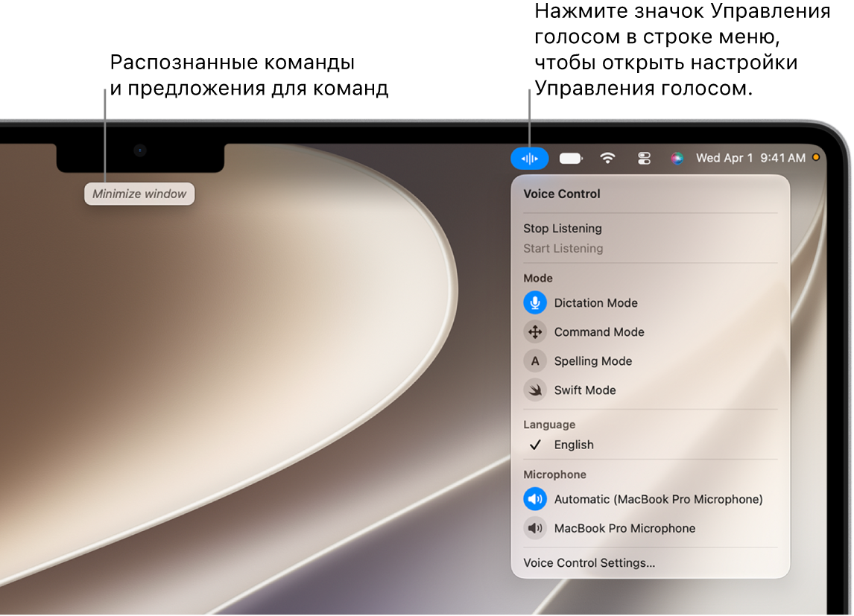854x616 pixels.
Task: Select the Dictation Mode microphone icon
Action: coord(535,302)
